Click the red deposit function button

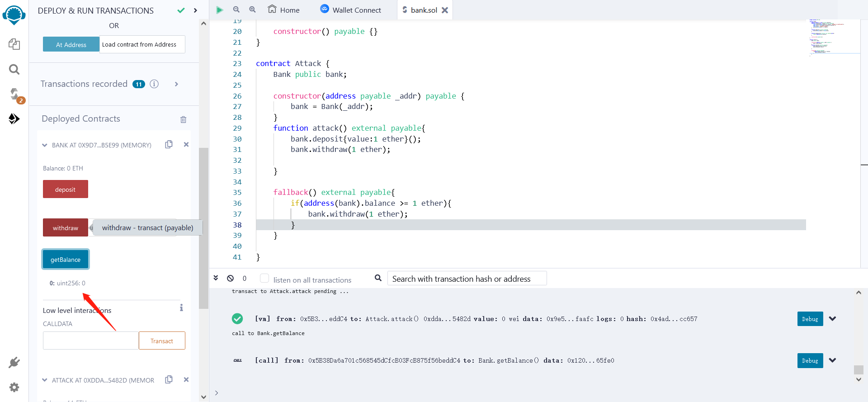[x=66, y=189]
